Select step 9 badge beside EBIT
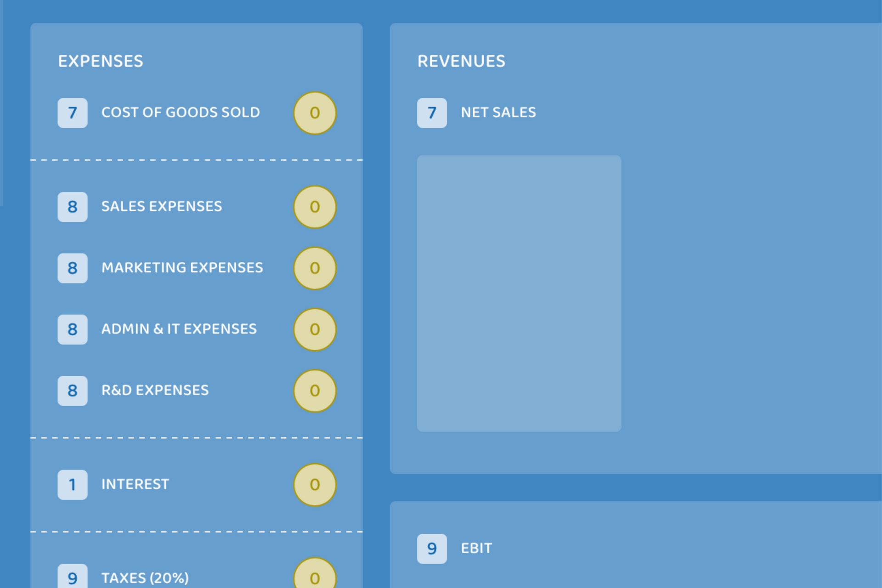882x588 pixels. pyautogui.click(x=432, y=548)
